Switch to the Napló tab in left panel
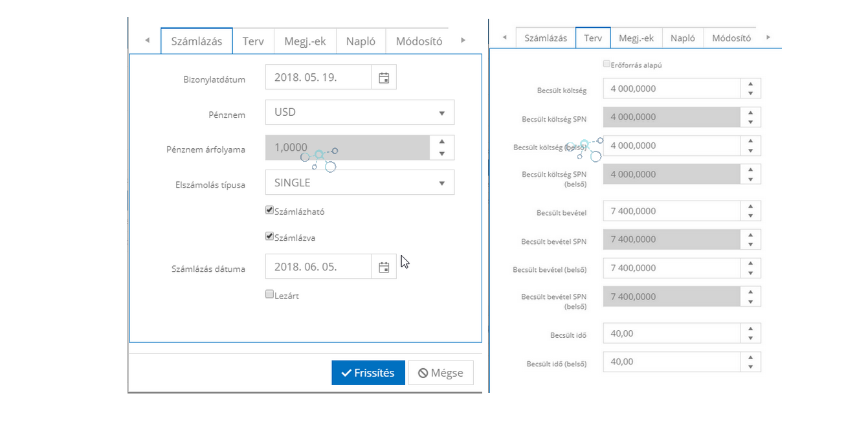 pos(361,41)
